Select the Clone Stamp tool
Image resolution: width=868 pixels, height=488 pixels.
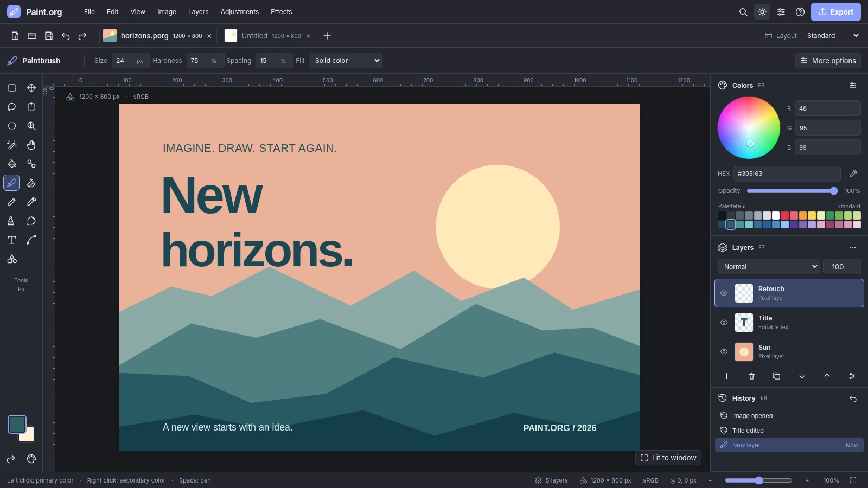11,221
